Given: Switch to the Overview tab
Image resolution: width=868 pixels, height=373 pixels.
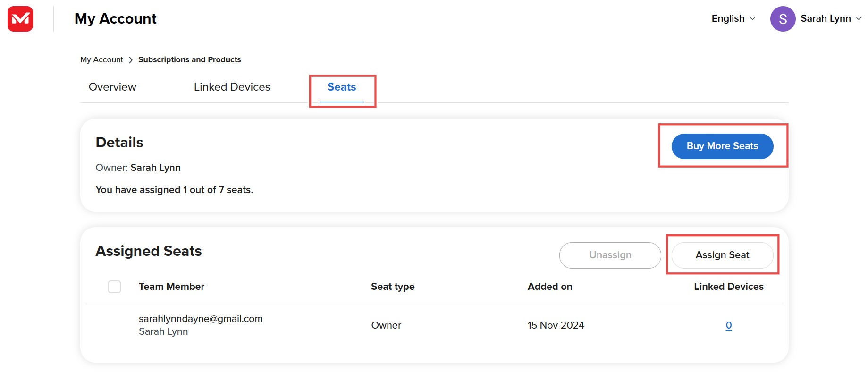Looking at the screenshot, I should pos(112,87).
